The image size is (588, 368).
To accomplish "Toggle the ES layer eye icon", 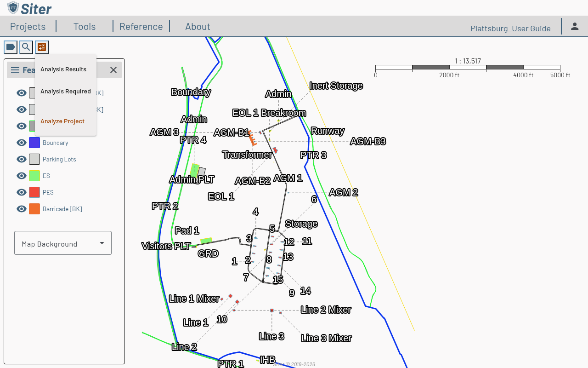I will click(22, 176).
